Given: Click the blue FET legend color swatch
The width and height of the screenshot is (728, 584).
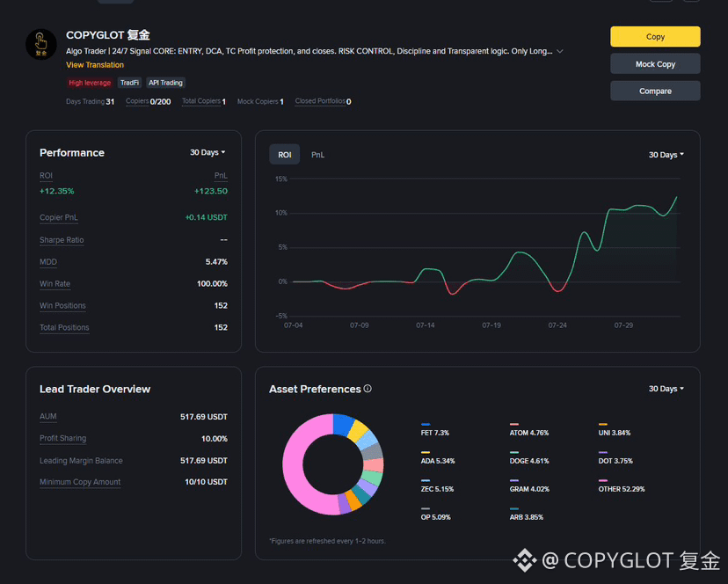Looking at the screenshot, I should pyautogui.click(x=426, y=424).
